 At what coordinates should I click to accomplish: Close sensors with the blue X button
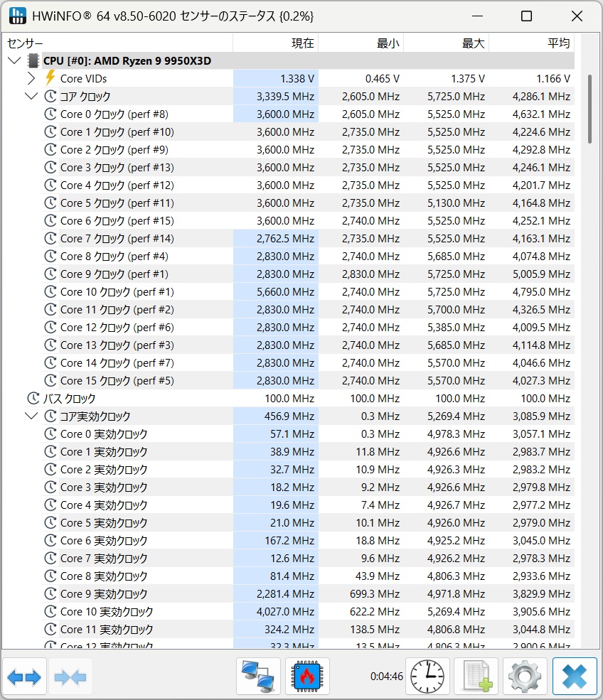point(575,677)
